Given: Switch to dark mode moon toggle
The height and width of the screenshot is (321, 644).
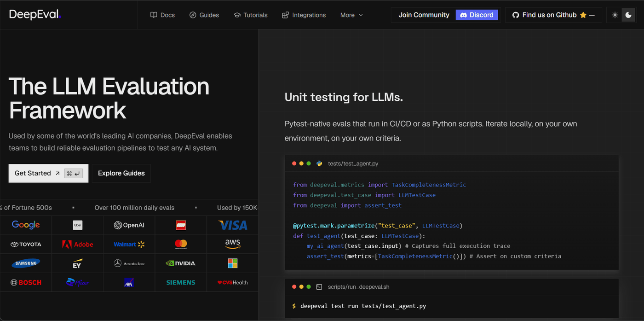Looking at the screenshot, I should coord(628,15).
